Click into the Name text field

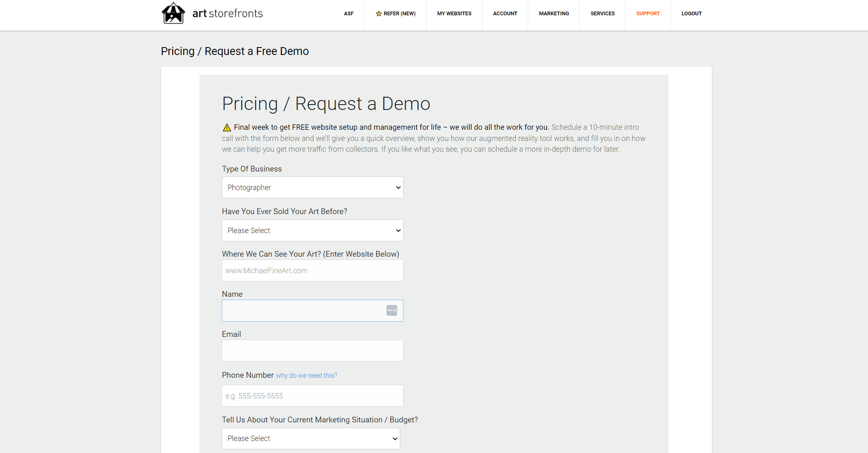(x=301, y=311)
